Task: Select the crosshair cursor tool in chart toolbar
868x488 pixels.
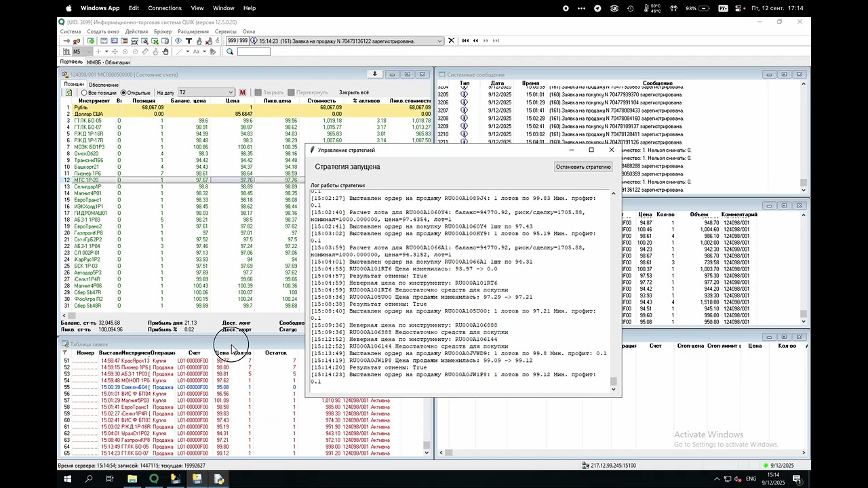Action: tap(98, 52)
